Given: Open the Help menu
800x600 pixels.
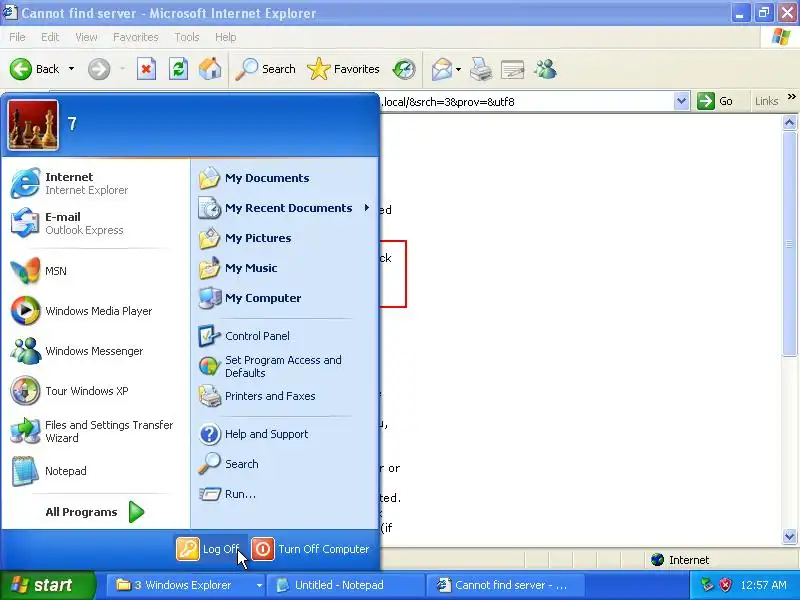Looking at the screenshot, I should [226, 37].
